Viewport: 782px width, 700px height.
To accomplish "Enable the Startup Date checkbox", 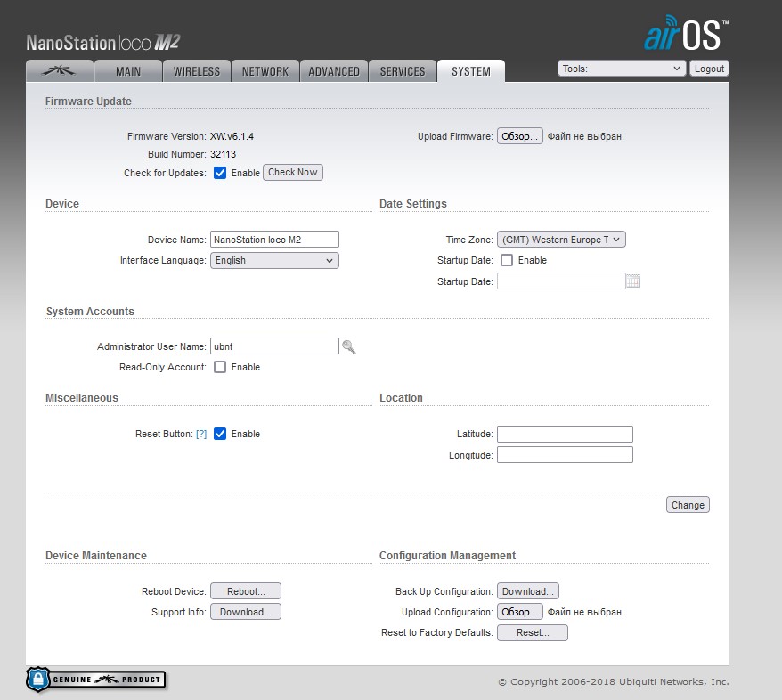I will (507, 260).
